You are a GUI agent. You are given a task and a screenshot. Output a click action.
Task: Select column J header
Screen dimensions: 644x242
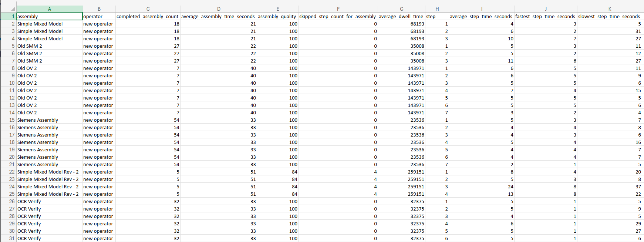546,9
